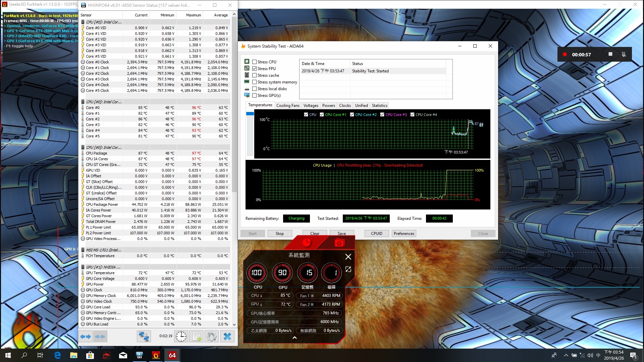This screenshot has height=362, width=644.
Task: Open Microsoft Edge from taskbar
Action: 57,355
